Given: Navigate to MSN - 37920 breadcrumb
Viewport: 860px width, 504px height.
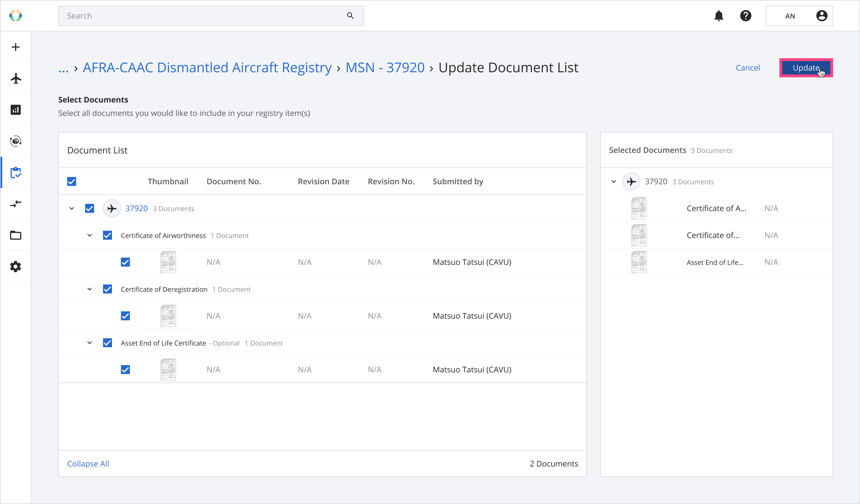Looking at the screenshot, I should pos(385,67).
